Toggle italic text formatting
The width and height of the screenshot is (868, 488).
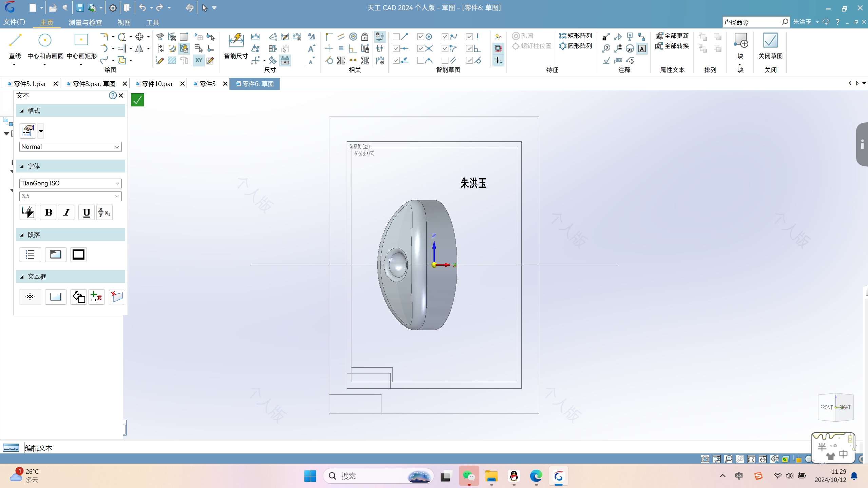66,213
